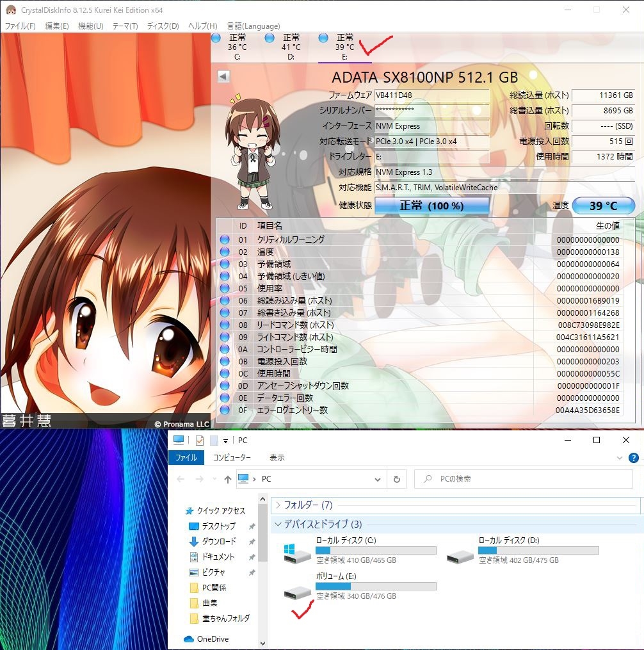Screen dimensions: 644x650
Task: Click in the PCの検索 search box
Action: 524,479
